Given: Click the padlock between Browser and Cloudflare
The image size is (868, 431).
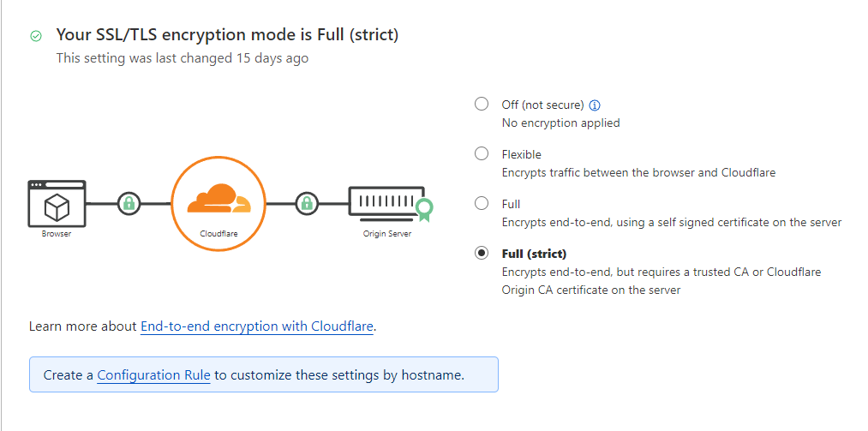Looking at the screenshot, I should (129, 204).
